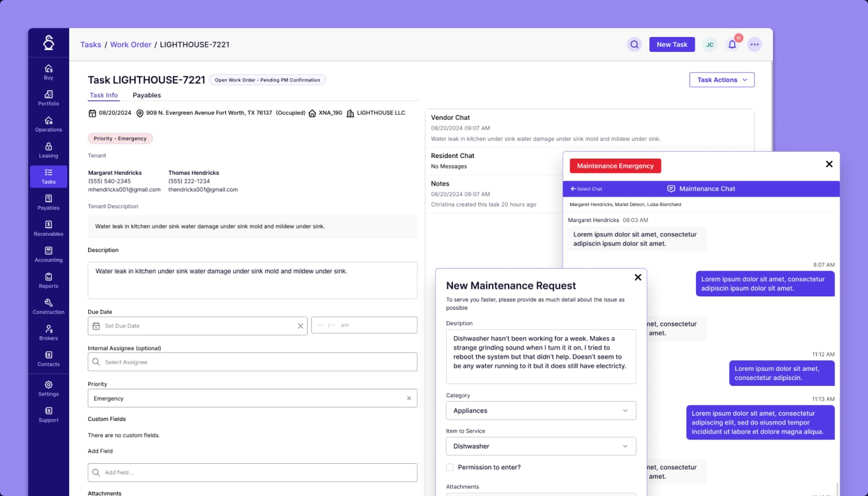Select the Portfolio icon in the sidebar
868x496 pixels.
point(48,98)
